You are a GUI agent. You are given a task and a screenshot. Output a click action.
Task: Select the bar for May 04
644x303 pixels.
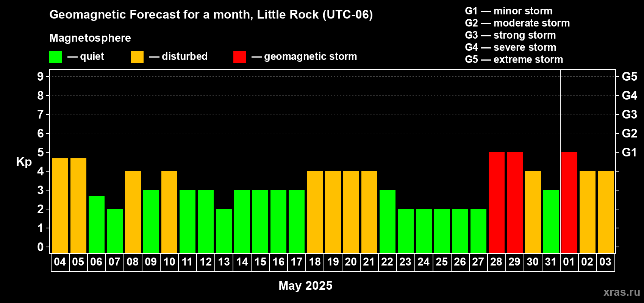(x=60, y=206)
